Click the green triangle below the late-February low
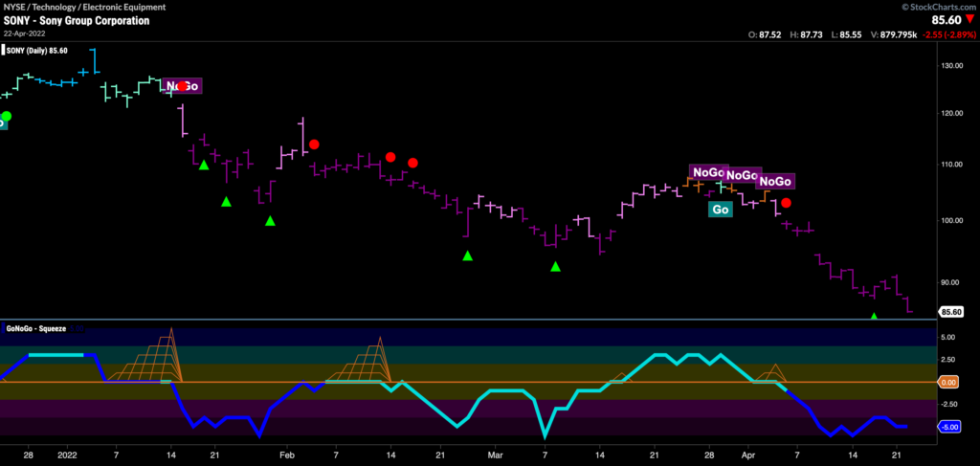Screen dimensions: 980x466 [x=467, y=255]
